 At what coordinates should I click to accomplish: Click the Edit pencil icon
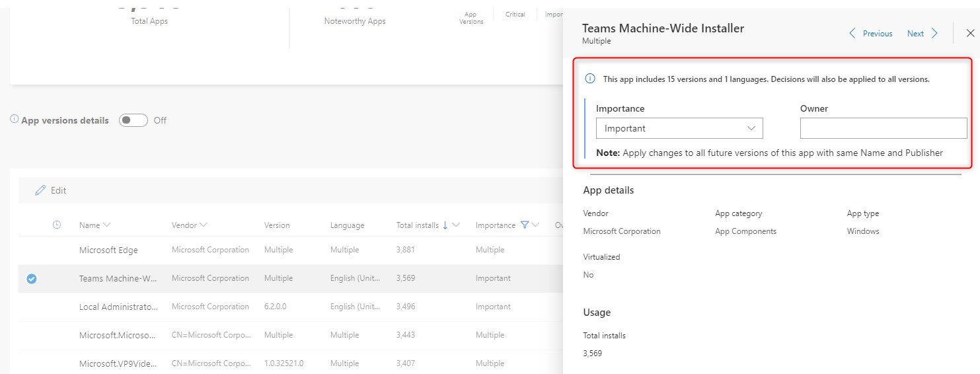(x=40, y=190)
